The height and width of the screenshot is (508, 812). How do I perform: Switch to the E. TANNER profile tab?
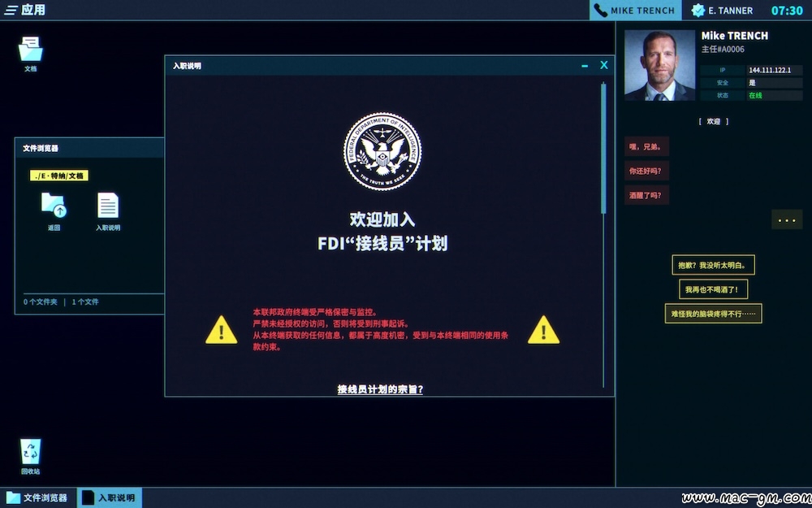(x=723, y=11)
